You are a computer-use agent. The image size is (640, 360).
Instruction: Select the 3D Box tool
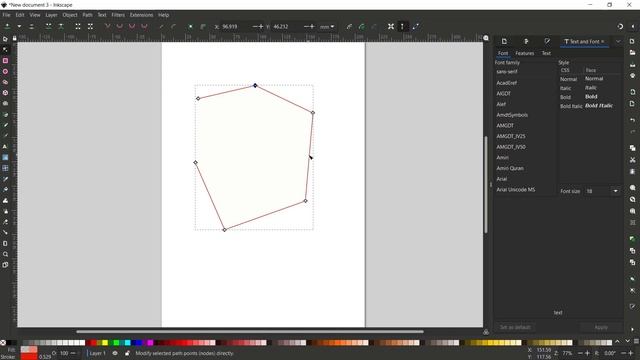5,93
